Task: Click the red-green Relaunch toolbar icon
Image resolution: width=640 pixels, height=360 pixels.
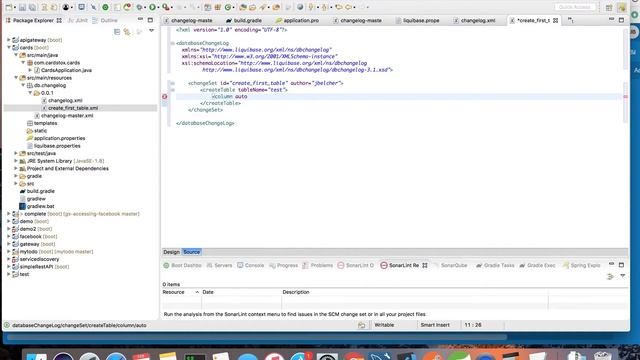Action: pyautogui.click(x=127, y=7)
